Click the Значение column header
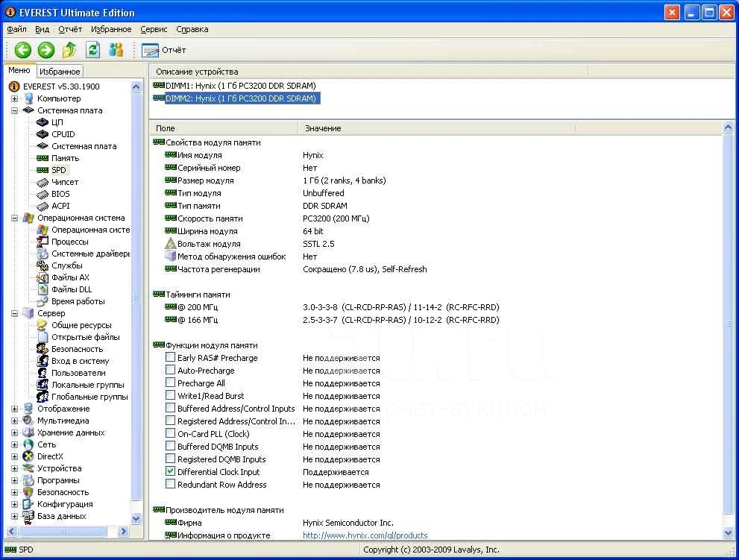The width and height of the screenshot is (739, 560). 323,128
